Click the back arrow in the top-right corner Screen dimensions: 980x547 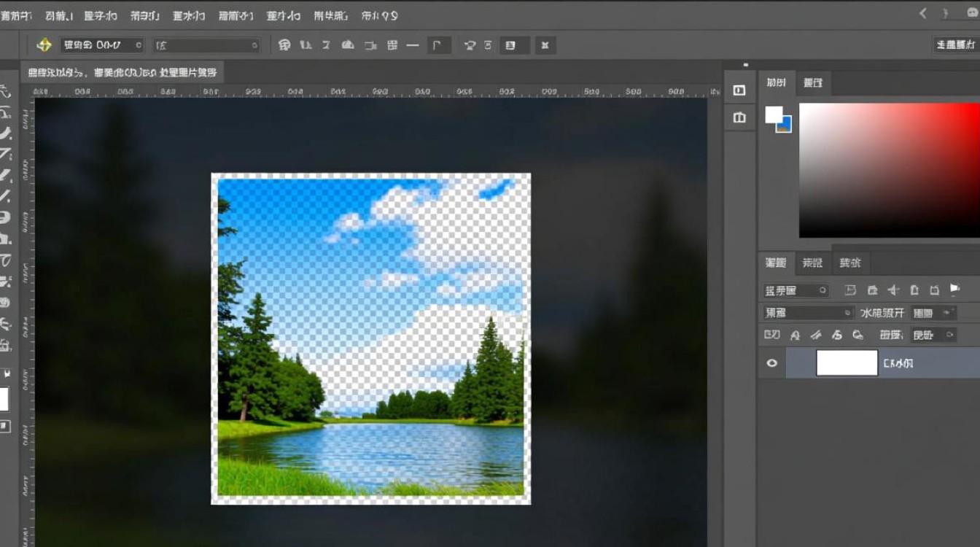(923, 13)
